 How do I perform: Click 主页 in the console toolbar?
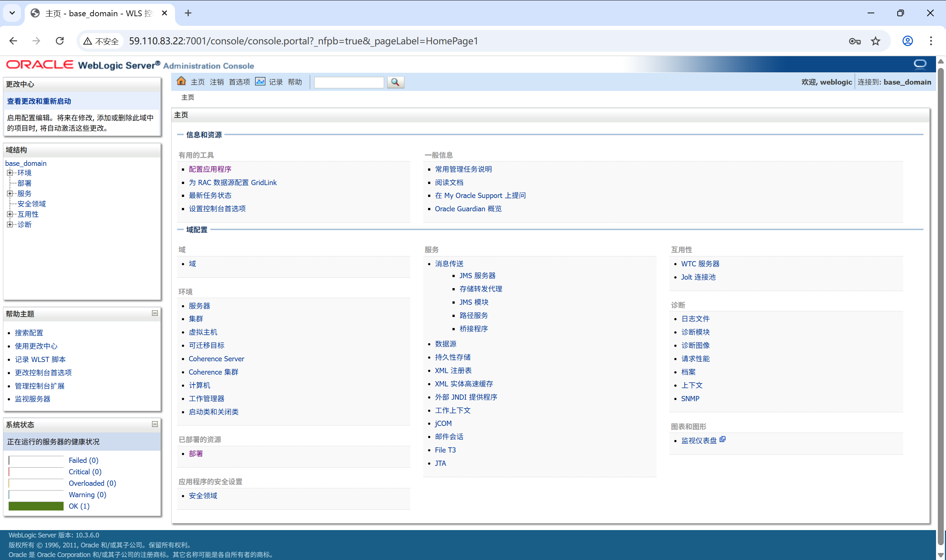coord(197,82)
